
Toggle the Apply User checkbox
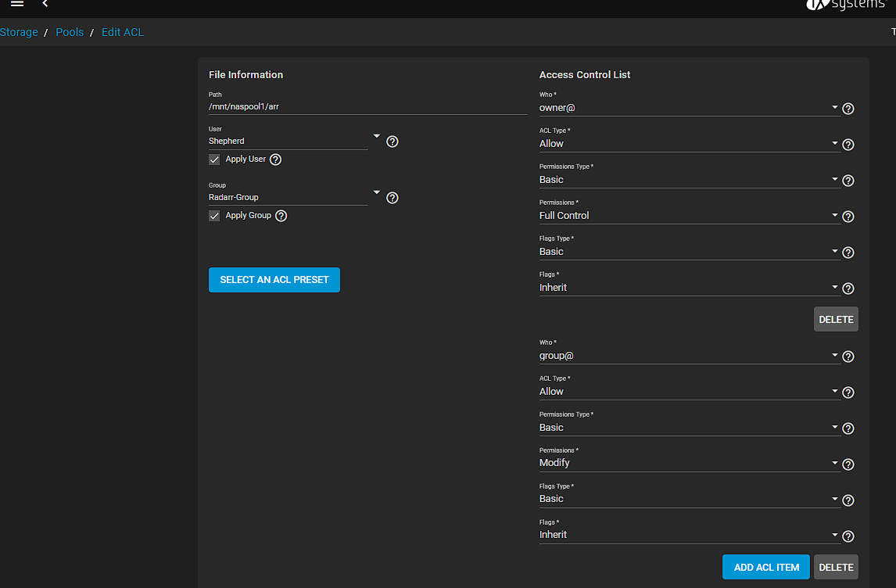pyautogui.click(x=214, y=160)
